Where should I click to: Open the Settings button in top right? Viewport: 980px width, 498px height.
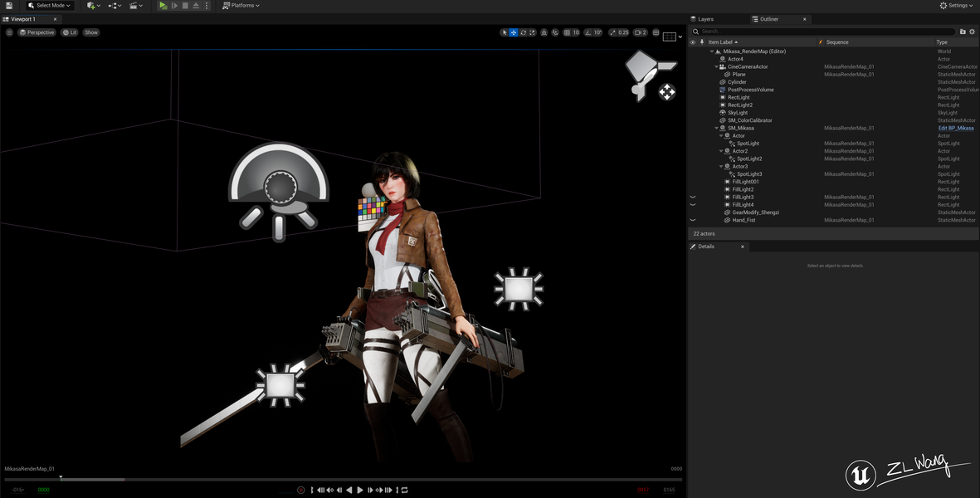pos(958,5)
